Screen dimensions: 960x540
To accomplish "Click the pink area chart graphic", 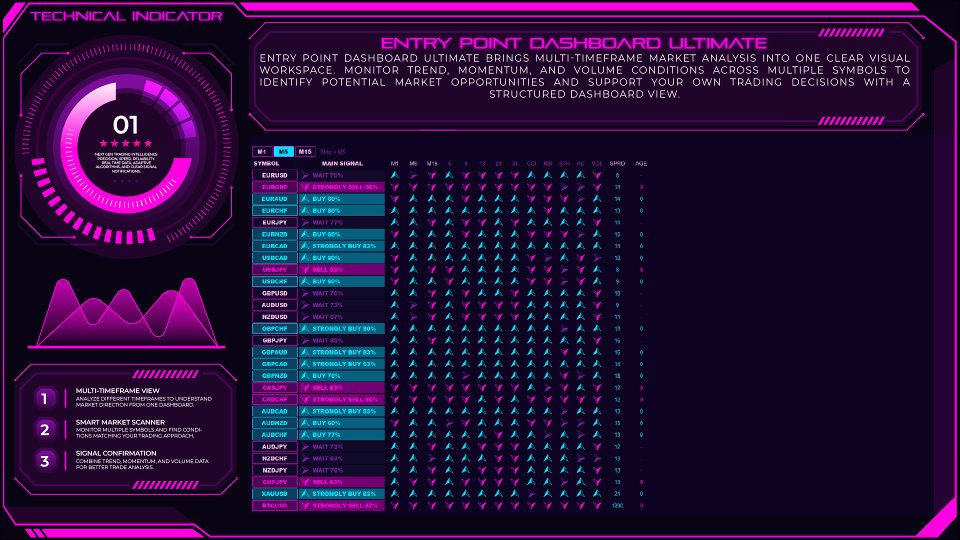I will [126, 312].
